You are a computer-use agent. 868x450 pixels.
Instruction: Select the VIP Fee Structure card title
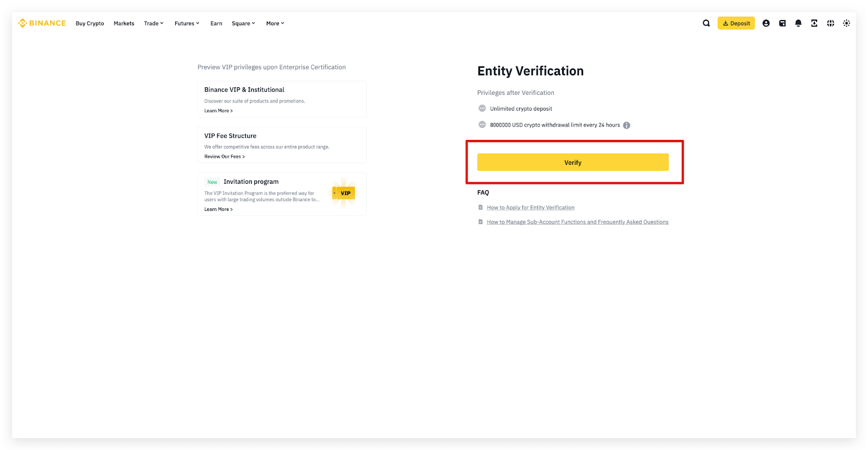click(230, 136)
